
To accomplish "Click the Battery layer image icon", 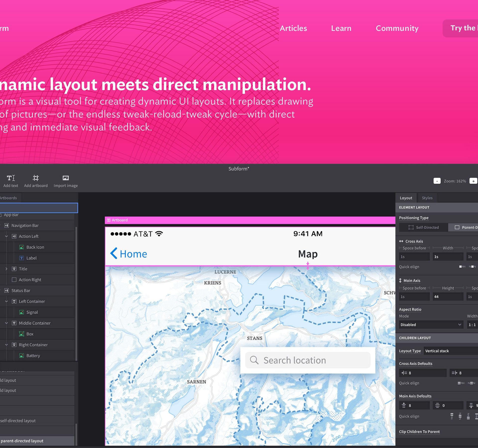I will 22,356.
